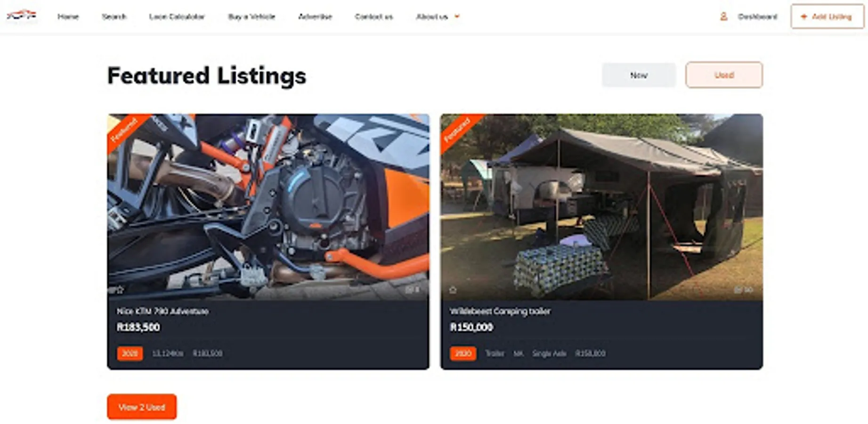Viewport: 868px width, 424px height.
Task: Open the Buy a Vehicle page
Action: (x=251, y=16)
